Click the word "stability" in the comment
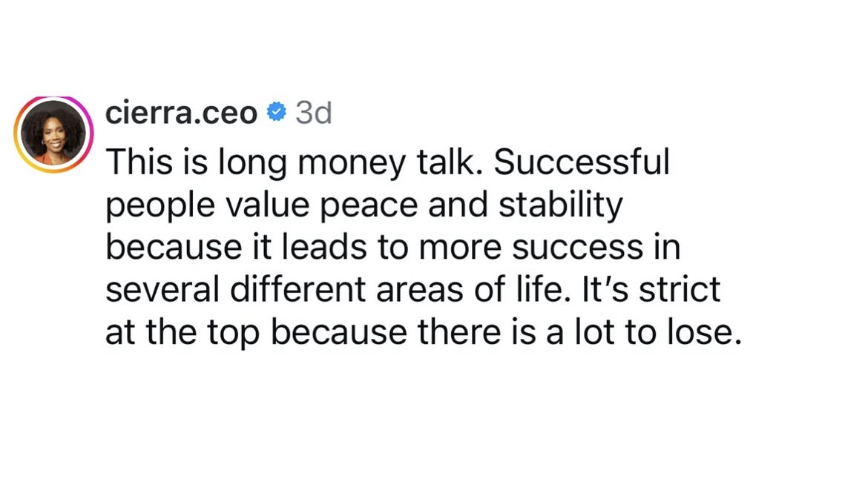The width and height of the screenshot is (868, 499). [x=560, y=205]
